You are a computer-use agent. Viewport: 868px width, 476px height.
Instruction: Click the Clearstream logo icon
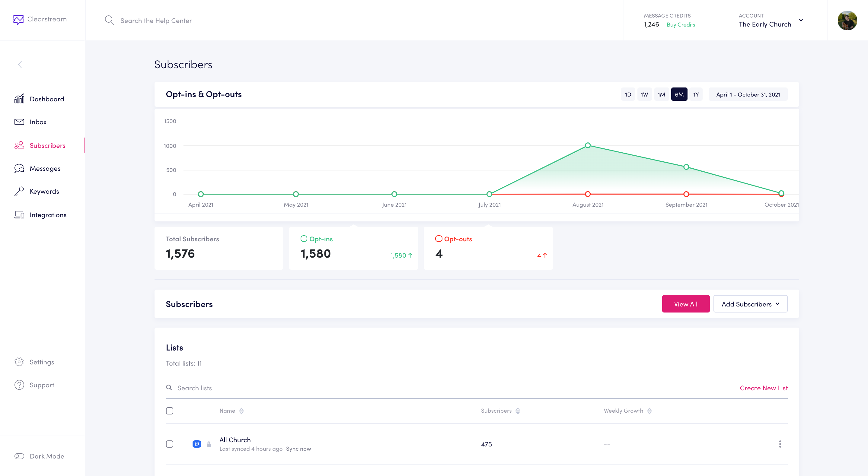18,20
